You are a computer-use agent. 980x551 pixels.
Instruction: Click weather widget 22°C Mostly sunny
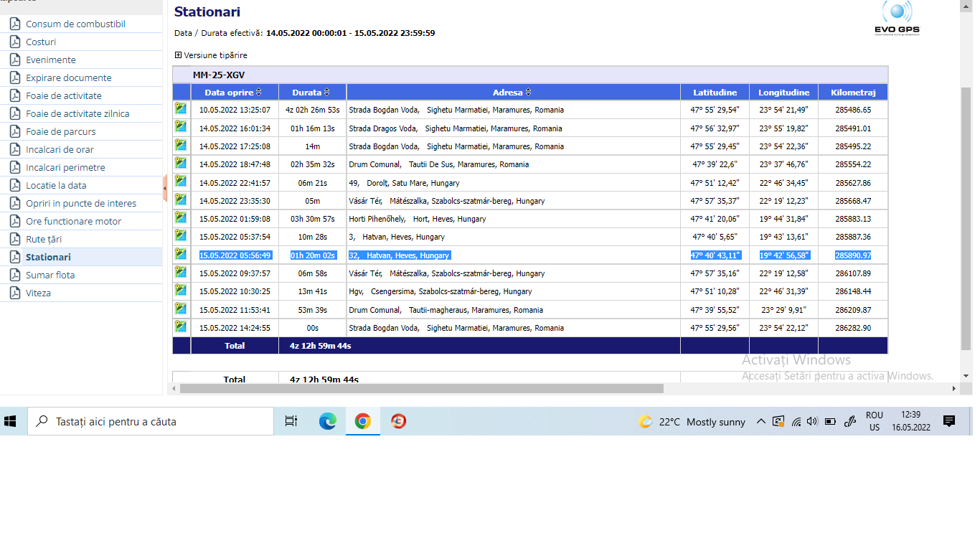tap(692, 422)
